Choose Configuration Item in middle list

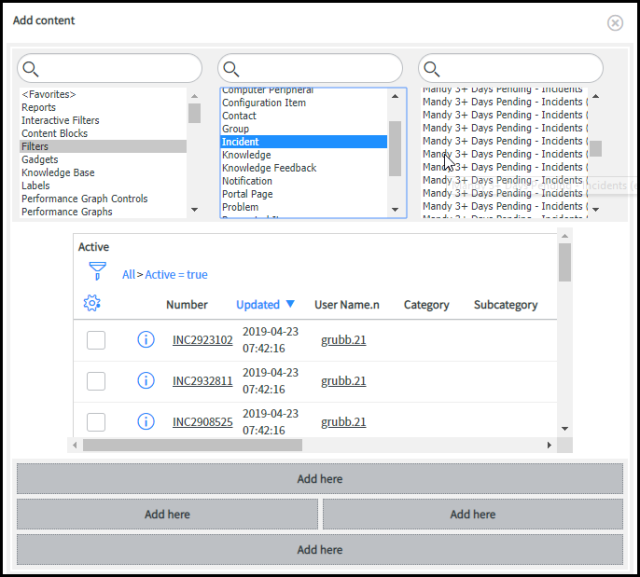(304, 103)
